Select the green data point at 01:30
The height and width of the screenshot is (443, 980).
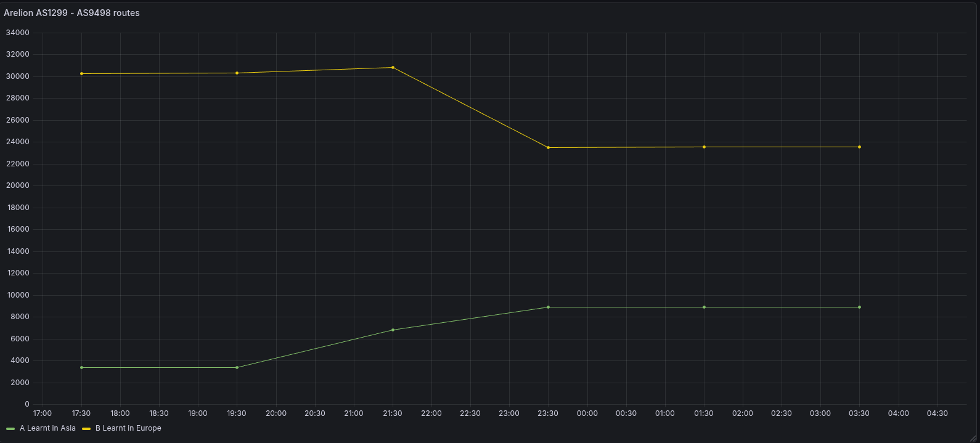click(704, 307)
